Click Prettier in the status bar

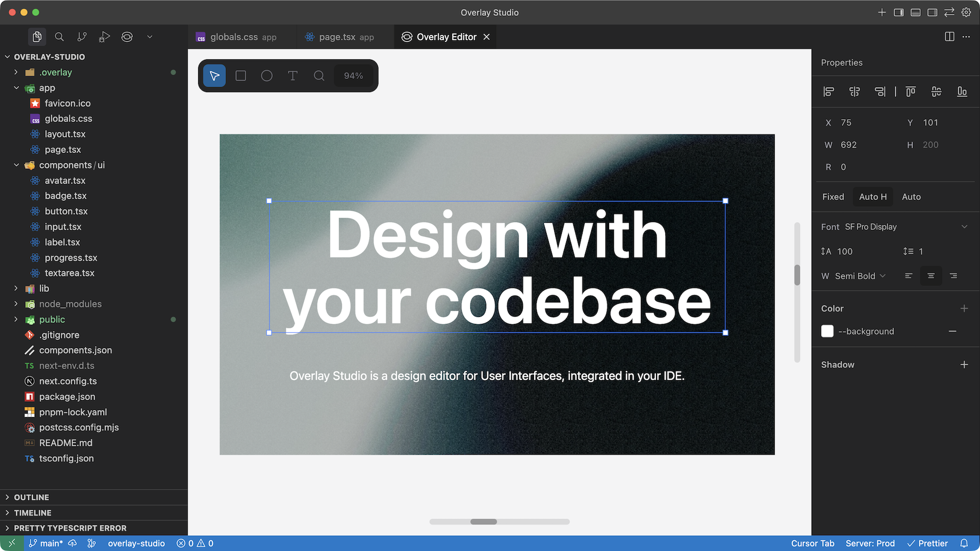point(928,543)
